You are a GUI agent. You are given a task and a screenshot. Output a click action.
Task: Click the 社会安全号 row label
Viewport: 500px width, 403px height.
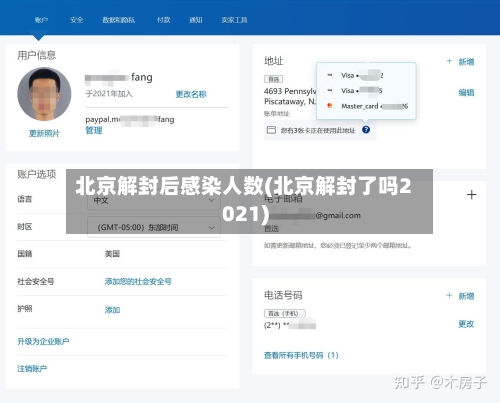pos(36,282)
